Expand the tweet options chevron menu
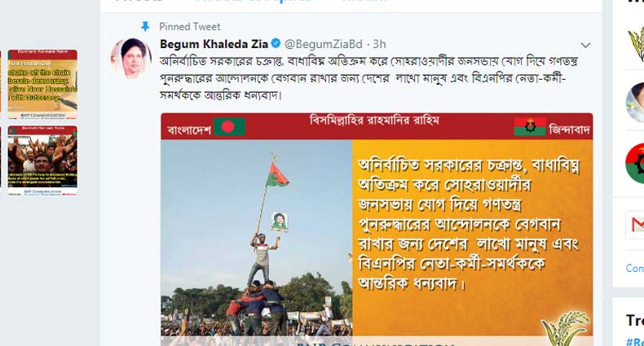Image resolution: width=644 pixels, height=346 pixels. (x=585, y=45)
